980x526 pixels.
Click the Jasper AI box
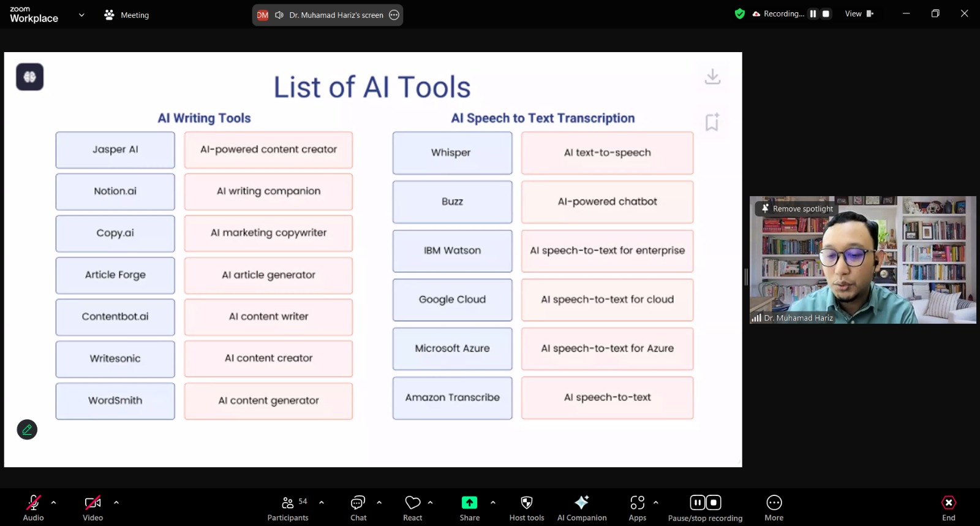click(115, 150)
